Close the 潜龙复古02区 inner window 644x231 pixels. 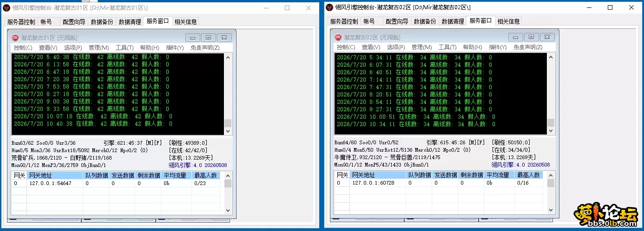point(547,37)
